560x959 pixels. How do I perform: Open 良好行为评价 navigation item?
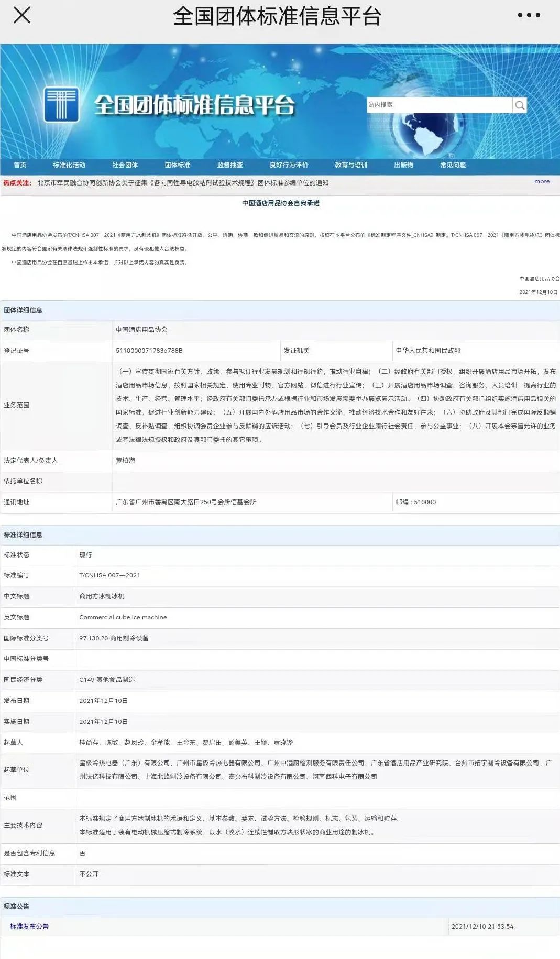pyautogui.click(x=289, y=165)
